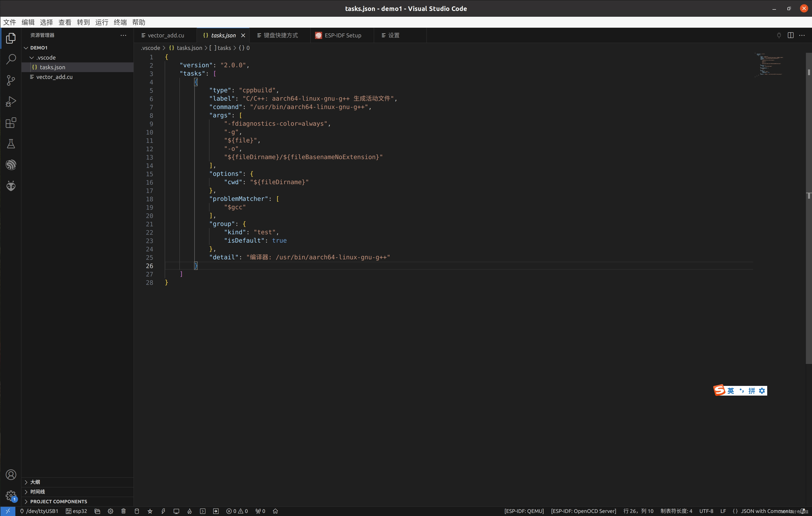Click .vscode in the breadcrumb
This screenshot has width=812, height=516.
point(150,48)
